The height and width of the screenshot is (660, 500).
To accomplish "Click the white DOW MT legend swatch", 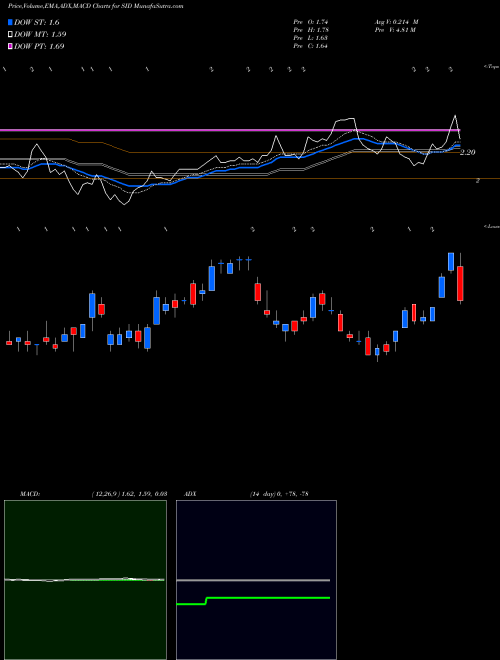I will 11,34.
